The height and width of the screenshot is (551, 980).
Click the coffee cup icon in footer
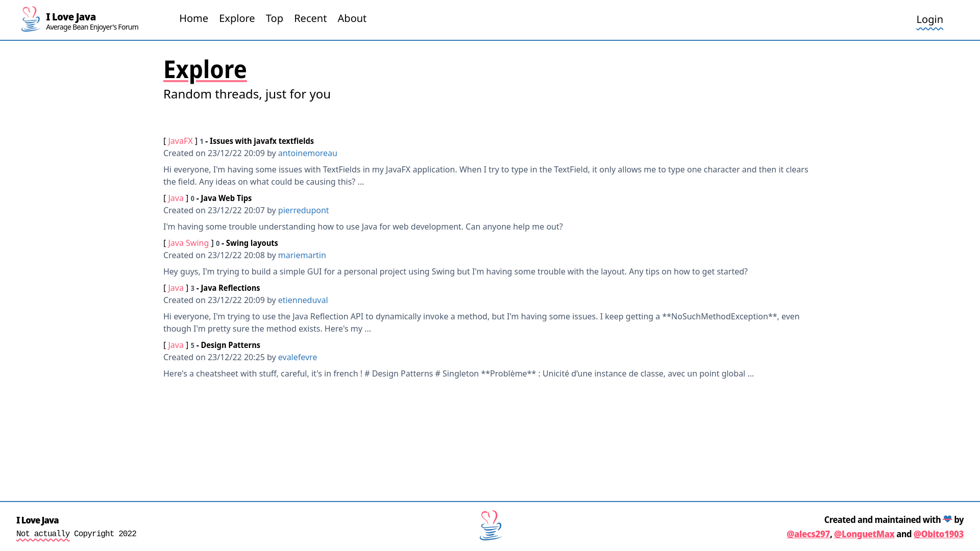coord(489,526)
